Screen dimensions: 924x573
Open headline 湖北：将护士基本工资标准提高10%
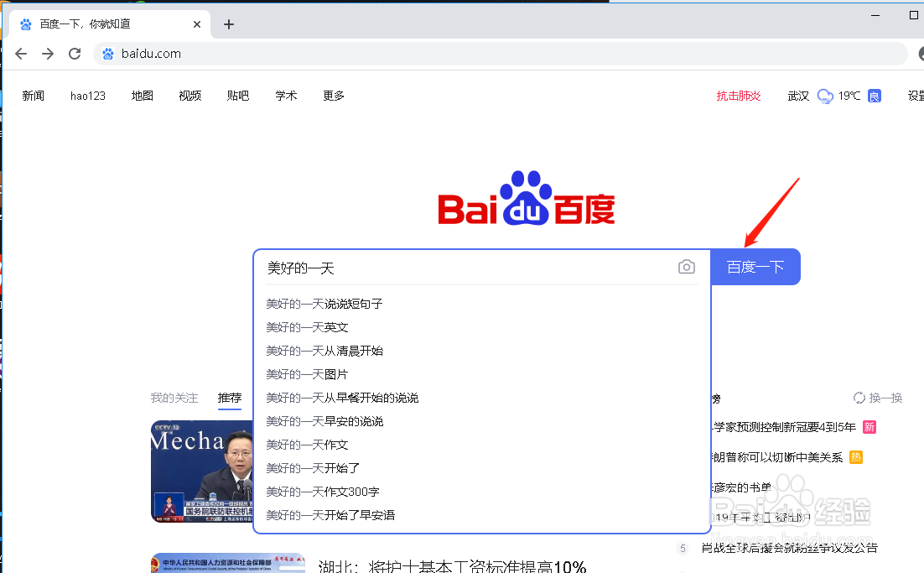(452, 566)
